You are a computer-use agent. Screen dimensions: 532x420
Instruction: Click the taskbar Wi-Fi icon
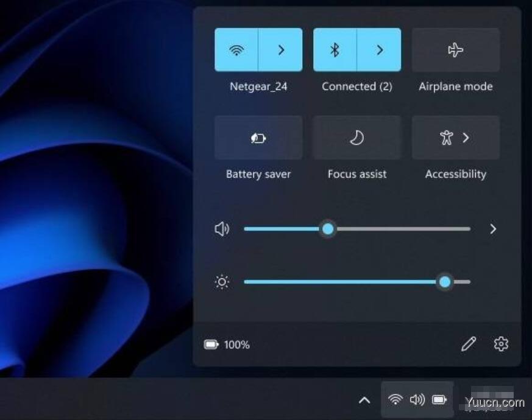(395, 400)
